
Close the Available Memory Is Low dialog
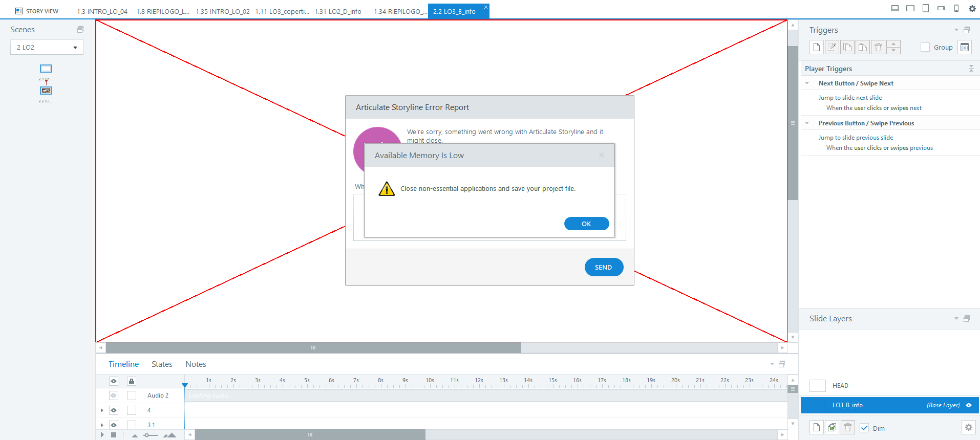(602, 155)
